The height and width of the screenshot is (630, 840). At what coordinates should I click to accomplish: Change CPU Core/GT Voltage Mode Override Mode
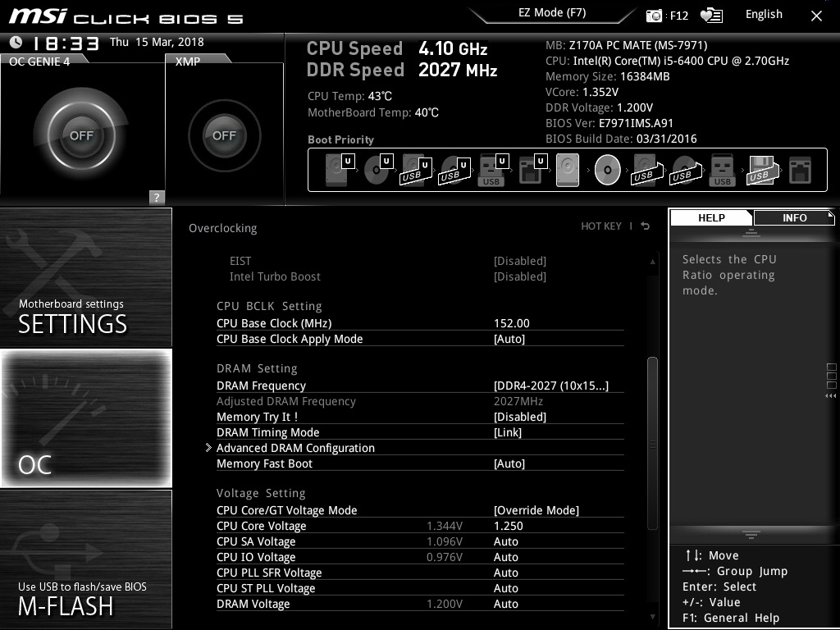tap(536, 510)
